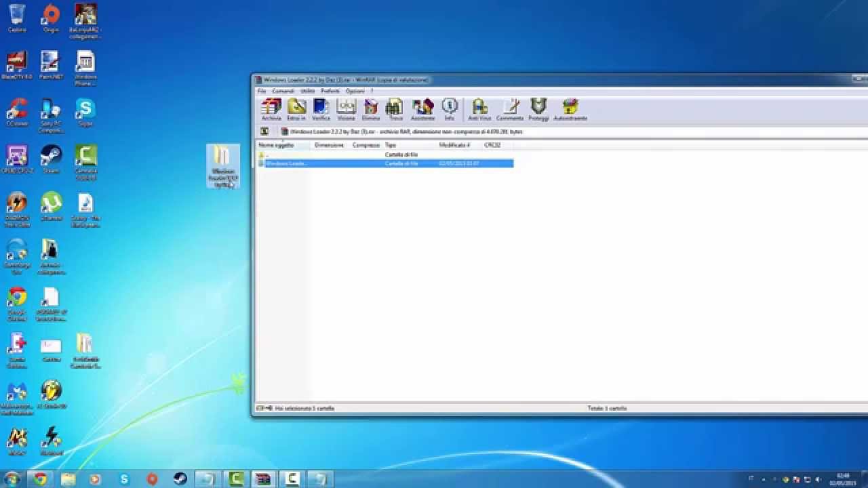Open the Opzioni menu
This screenshot has width=868, height=488.
pos(355,91)
